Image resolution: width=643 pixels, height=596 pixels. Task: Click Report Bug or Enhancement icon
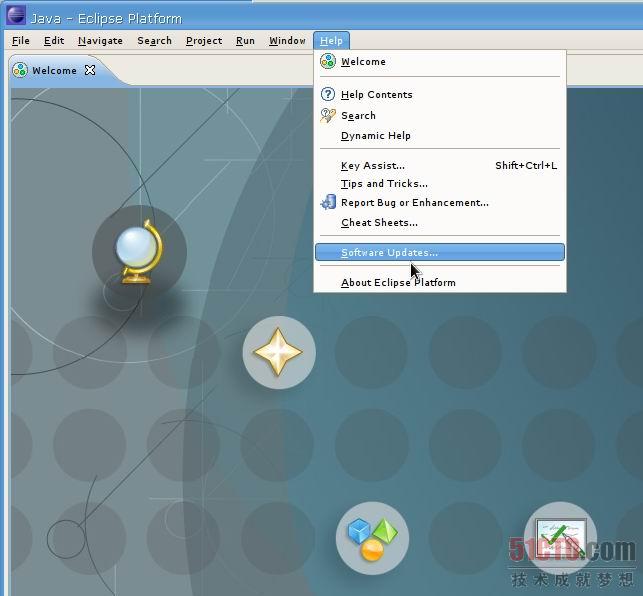(328, 202)
